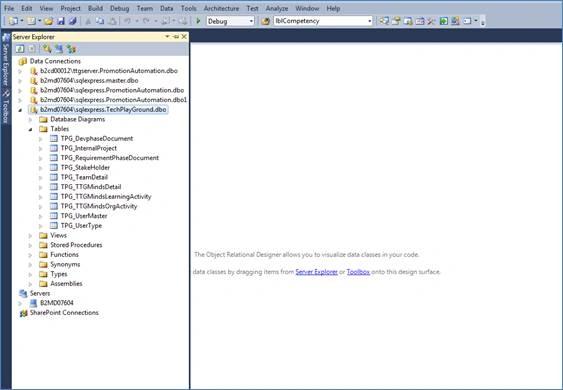Expand the sqlexpress.master.dbo connection
Viewport: 563px width, 390px height.
click(x=20, y=81)
